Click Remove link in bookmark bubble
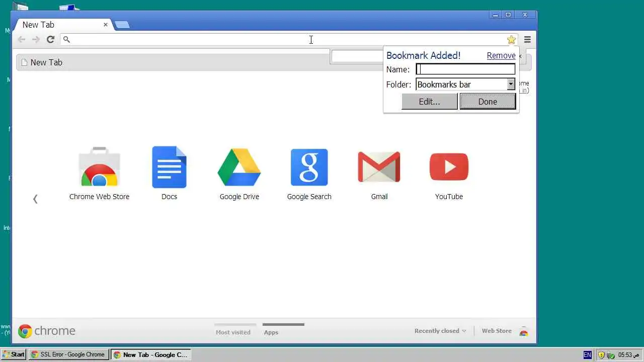The image size is (644, 362). coord(501,55)
